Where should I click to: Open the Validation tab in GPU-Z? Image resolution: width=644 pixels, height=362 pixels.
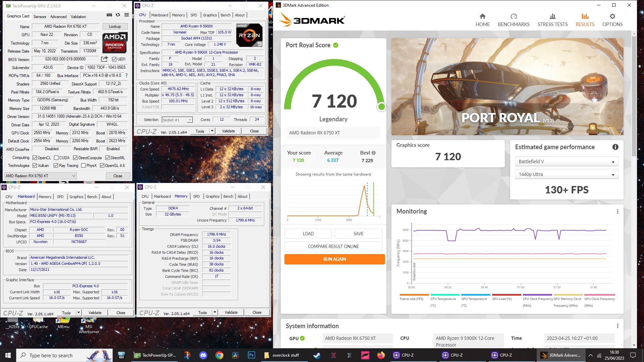click(78, 16)
